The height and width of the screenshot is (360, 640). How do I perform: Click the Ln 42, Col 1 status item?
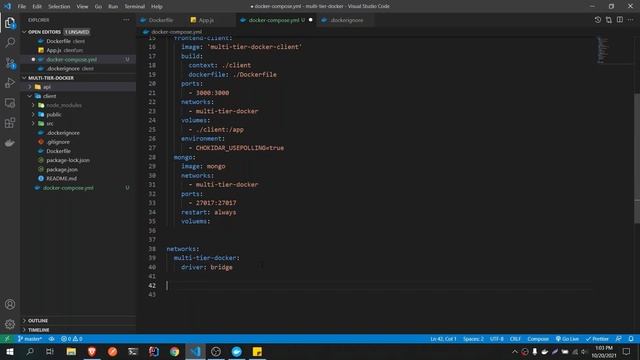pos(443,339)
